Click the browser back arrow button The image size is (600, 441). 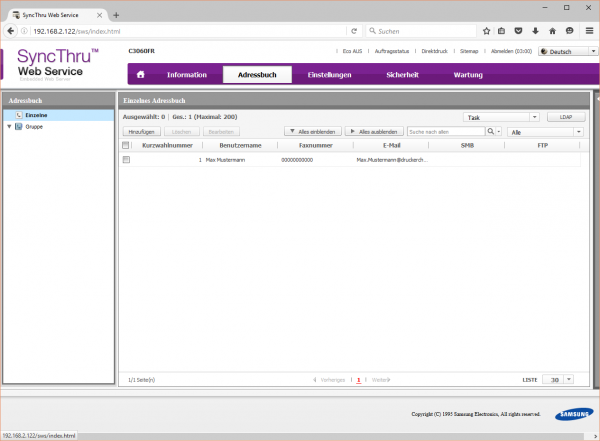tap(11, 31)
